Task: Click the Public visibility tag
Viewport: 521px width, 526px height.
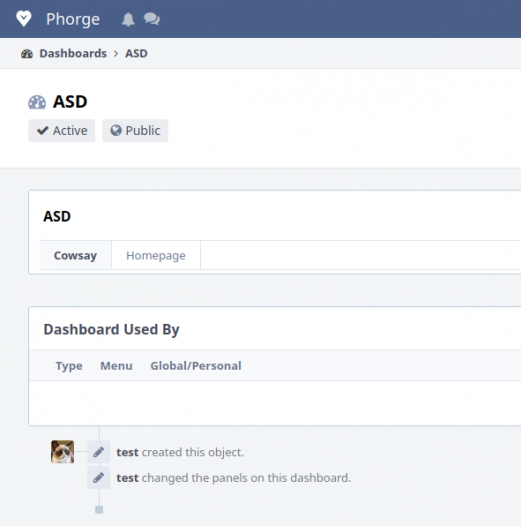Action: point(135,130)
